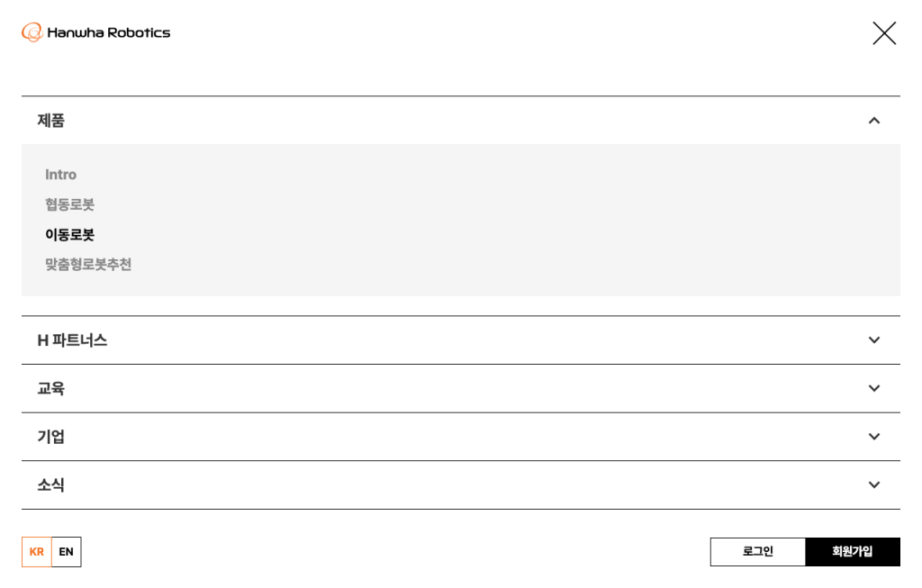The height and width of the screenshot is (588, 922).
Task: Select the 교육 menu heading
Action: point(51,388)
